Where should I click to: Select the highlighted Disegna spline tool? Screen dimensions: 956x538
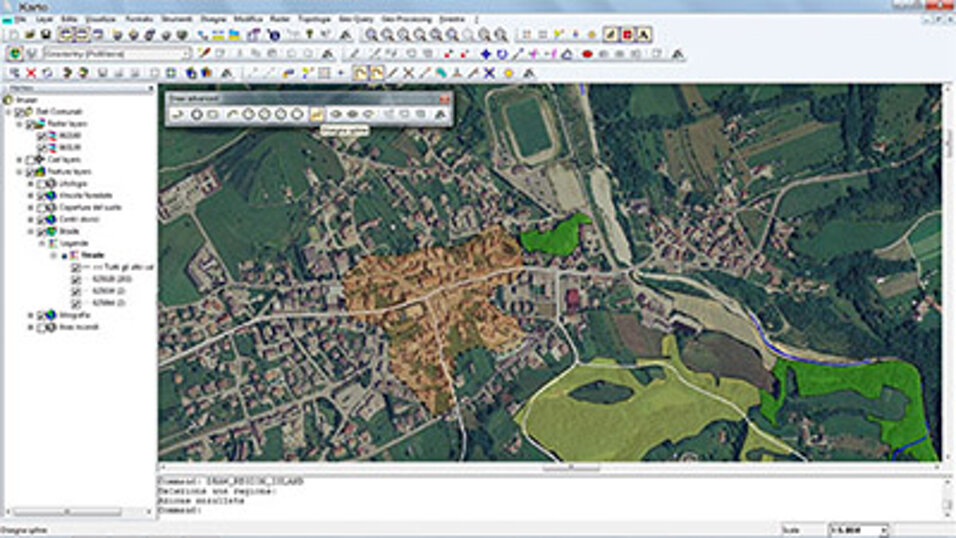[316, 115]
